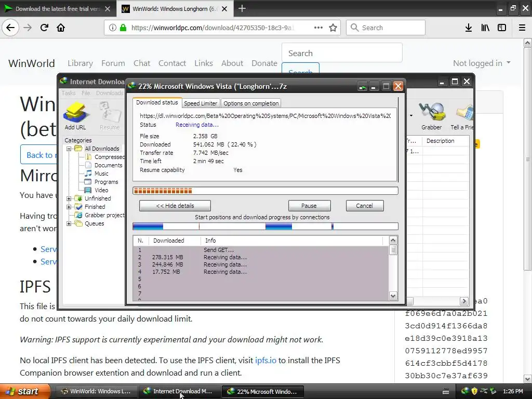Image resolution: width=532 pixels, height=399 pixels.
Task: Click the green padlock security icon
Action: tap(123, 28)
